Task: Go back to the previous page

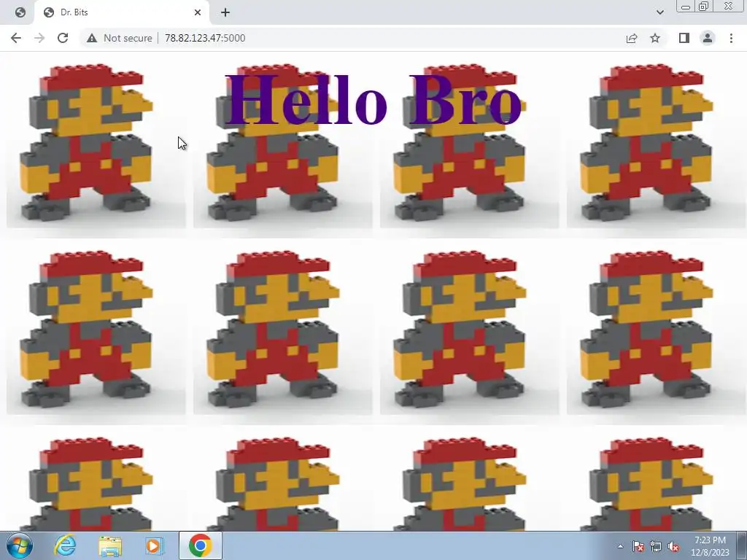Action: click(16, 38)
